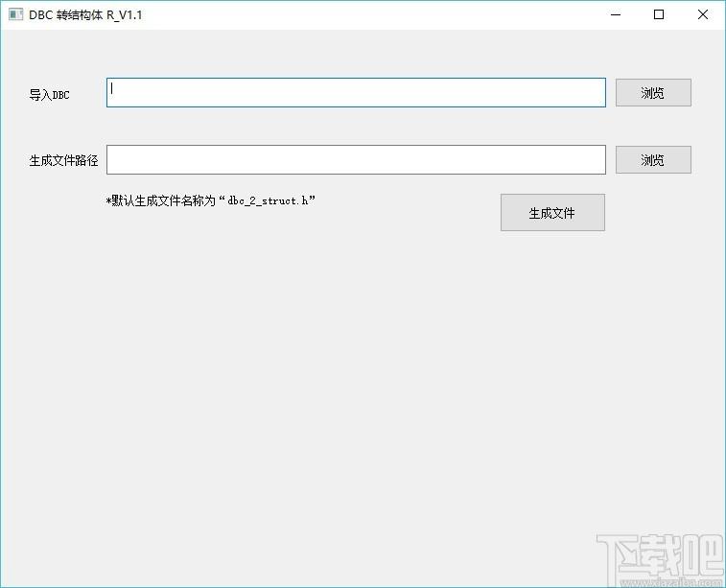Click the 生成文件 button
Screen dimensions: 726x588
[552, 213]
